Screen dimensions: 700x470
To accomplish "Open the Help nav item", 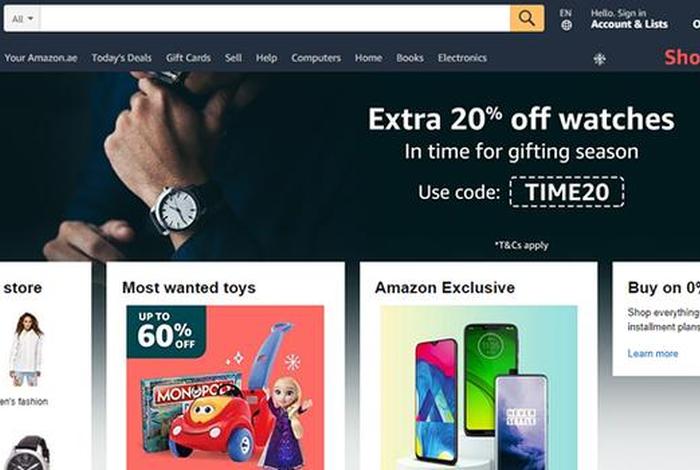I will pos(267,58).
